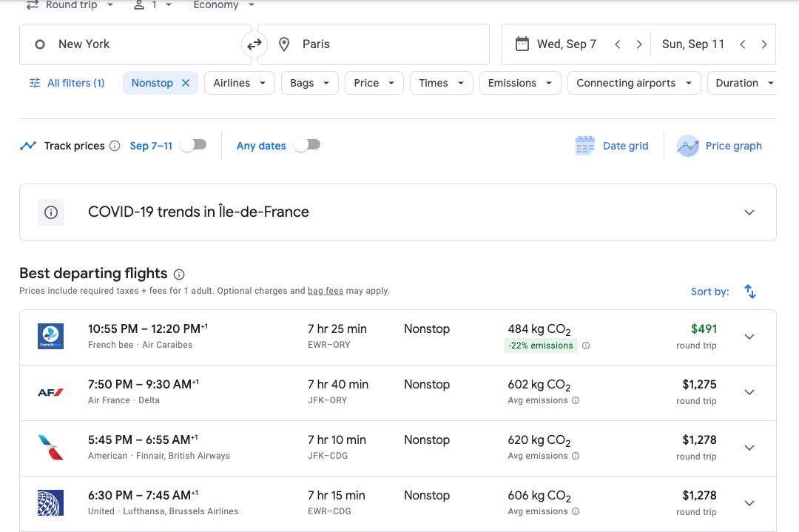The width and height of the screenshot is (799, 532).
Task: Open the Price graph
Action: 720,146
